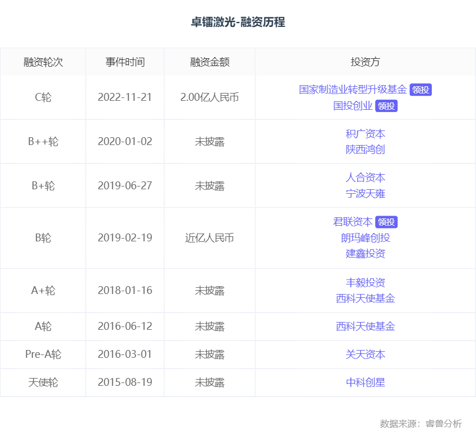
Task: Open the 建鑫投资 investor link
Action: (365, 254)
